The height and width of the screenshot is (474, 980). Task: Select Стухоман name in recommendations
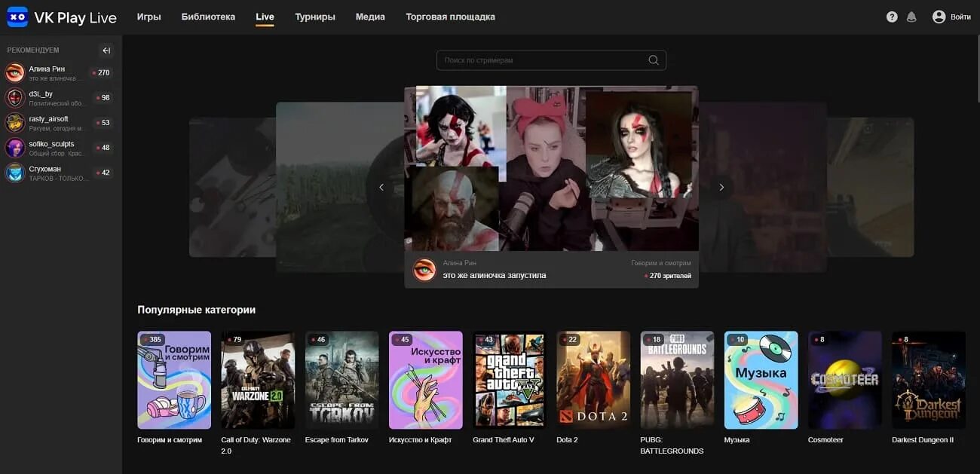44,168
